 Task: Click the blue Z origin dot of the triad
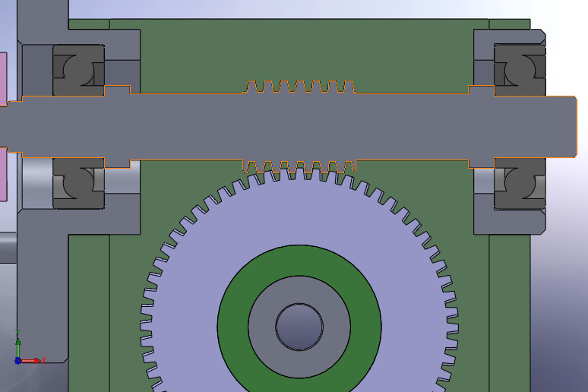tap(17, 360)
